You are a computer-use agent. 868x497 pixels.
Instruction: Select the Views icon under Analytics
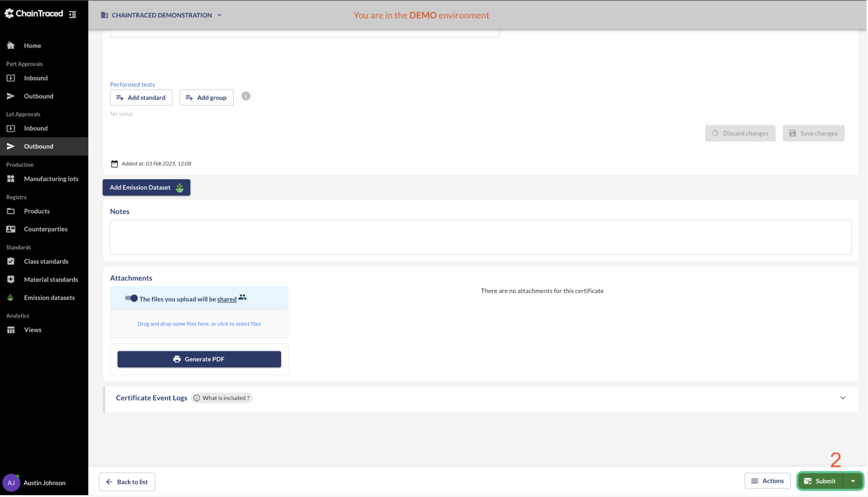click(x=11, y=330)
